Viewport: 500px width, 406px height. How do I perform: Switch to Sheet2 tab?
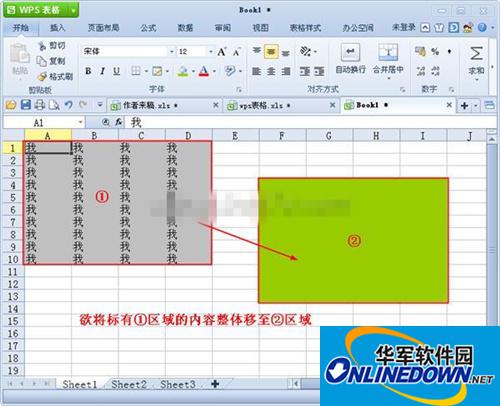[129, 384]
